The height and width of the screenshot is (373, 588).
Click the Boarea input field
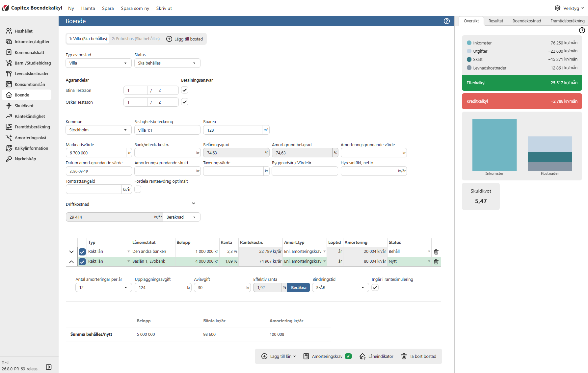(233, 130)
